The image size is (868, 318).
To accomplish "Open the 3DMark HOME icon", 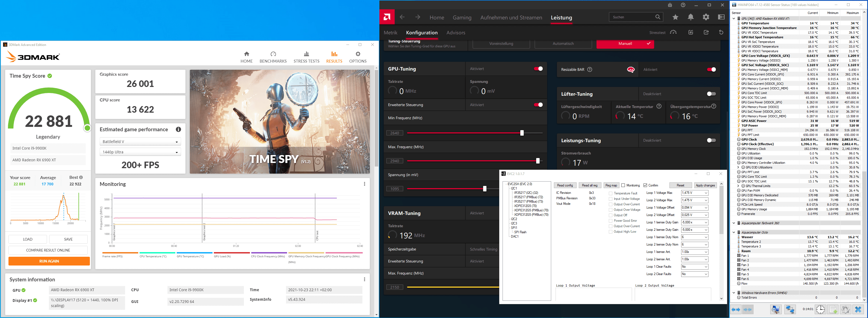I will pyautogui.click(x=247, y=54).
